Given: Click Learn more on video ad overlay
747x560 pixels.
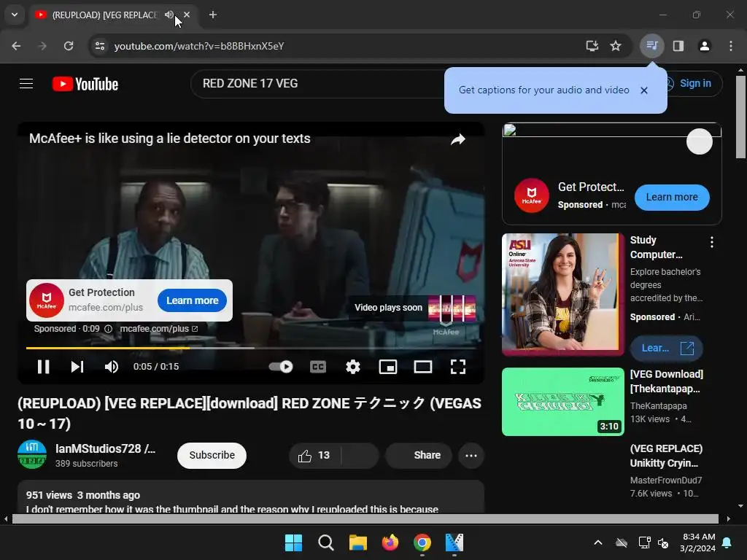Looking at the screenshot, I should click(192, 300).
